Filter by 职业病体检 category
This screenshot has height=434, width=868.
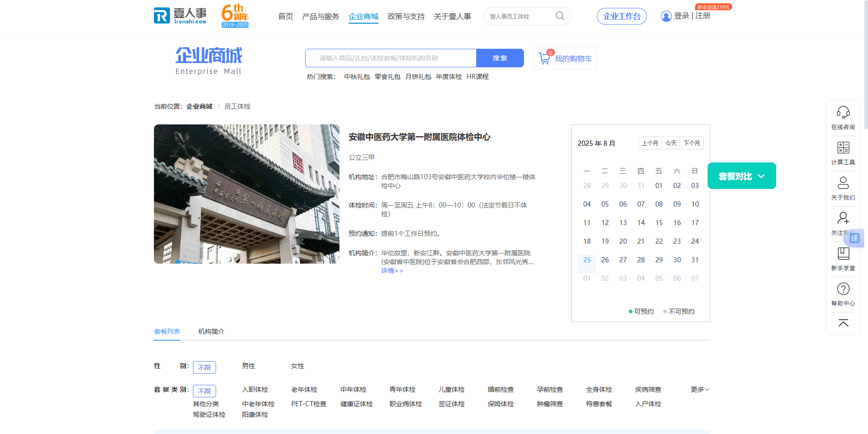406,404
